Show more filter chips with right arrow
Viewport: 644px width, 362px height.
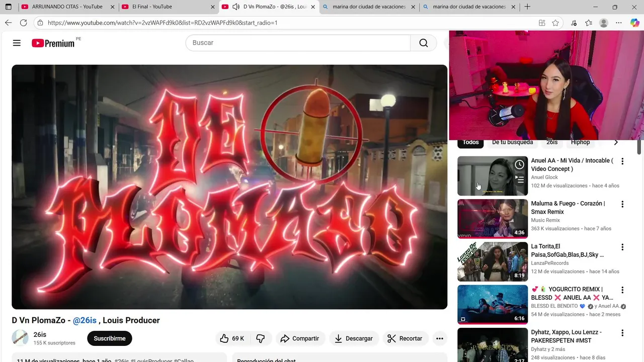(x=616, y=142)
